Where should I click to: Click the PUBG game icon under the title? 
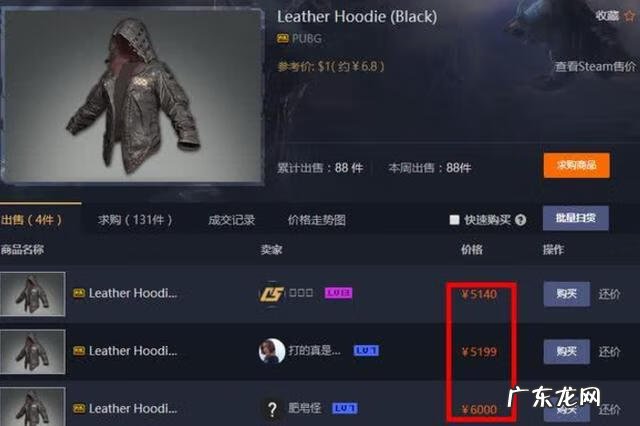(282, 39)
